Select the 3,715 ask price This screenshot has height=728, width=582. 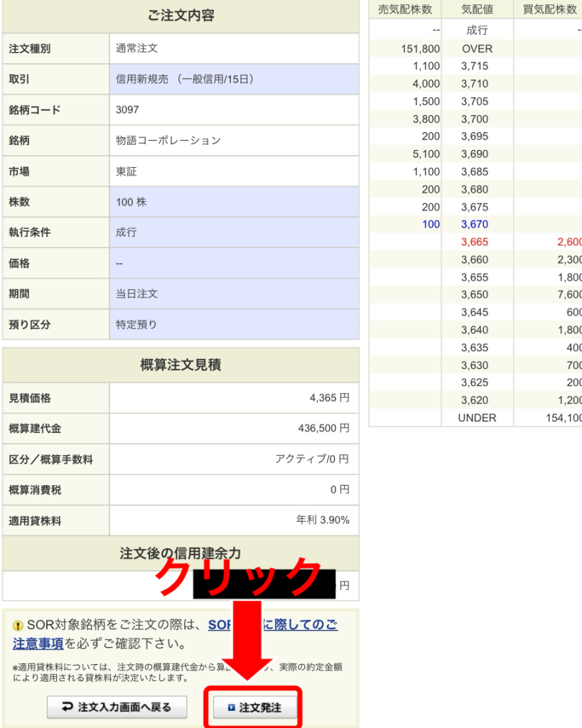pyautogui.click(x=474, y=66)
